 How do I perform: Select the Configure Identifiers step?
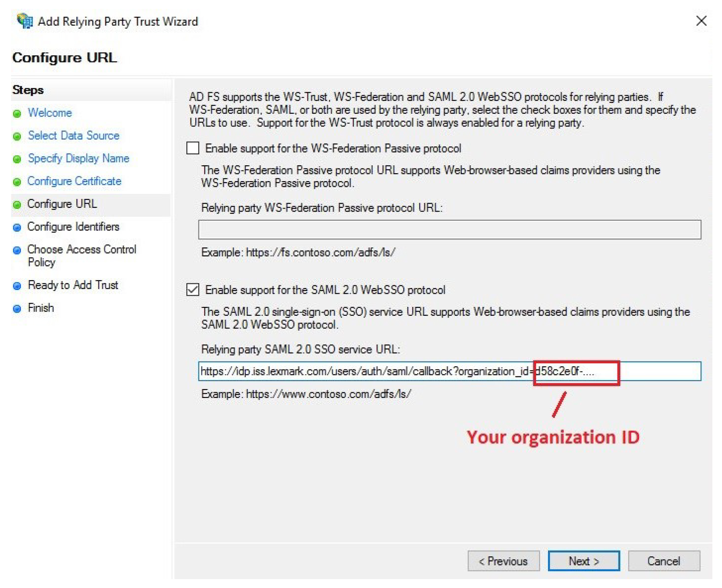(x=73, y=226)
